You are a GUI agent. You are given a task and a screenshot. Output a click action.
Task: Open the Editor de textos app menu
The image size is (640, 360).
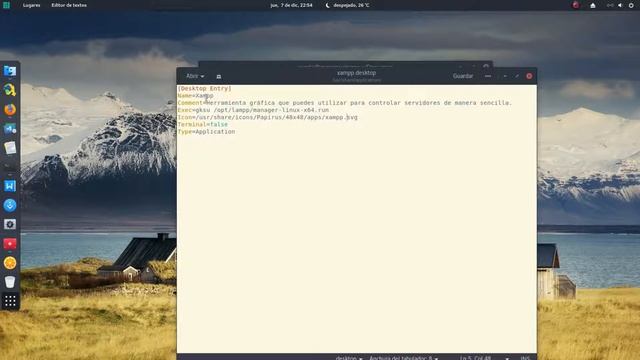tap(69, 5)
